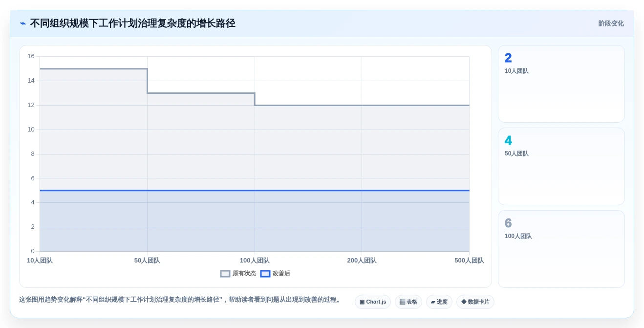Select the 100人团队 data card
This screenshot has width=644, height=328.
point(561,249)
